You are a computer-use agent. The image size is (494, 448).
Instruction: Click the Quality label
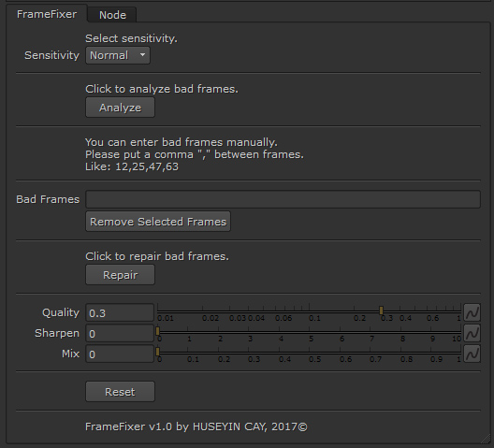[x=61, y=312]
